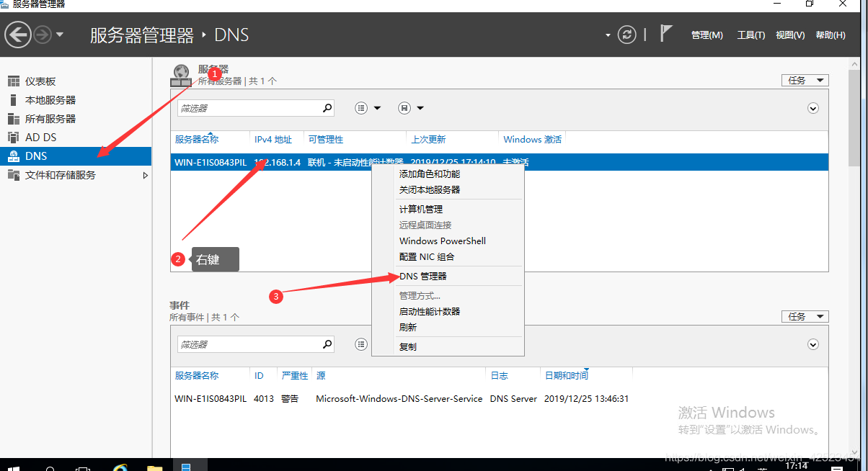Sort events by 日期和时间 column

567,375
